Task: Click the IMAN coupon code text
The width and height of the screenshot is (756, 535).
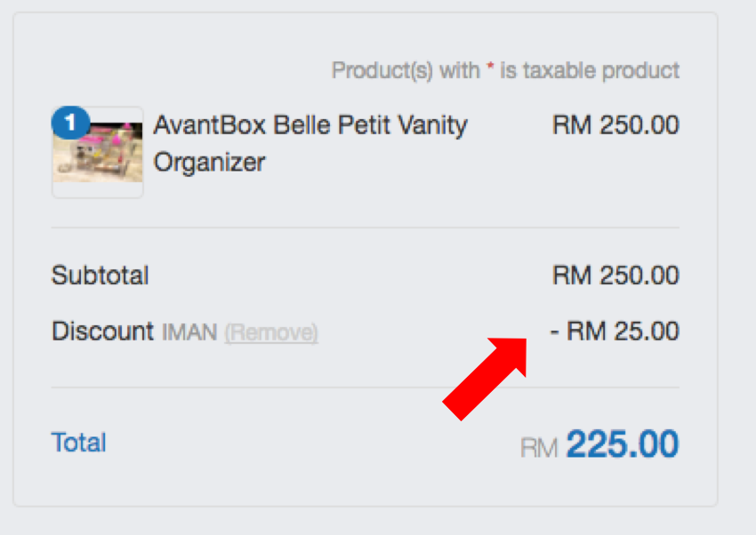Action: tap(189, 333)
